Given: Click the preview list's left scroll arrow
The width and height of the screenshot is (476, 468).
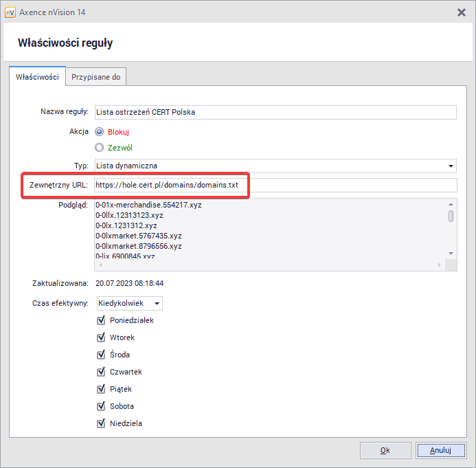Looking at the screenshot, I should click(99, 265).
